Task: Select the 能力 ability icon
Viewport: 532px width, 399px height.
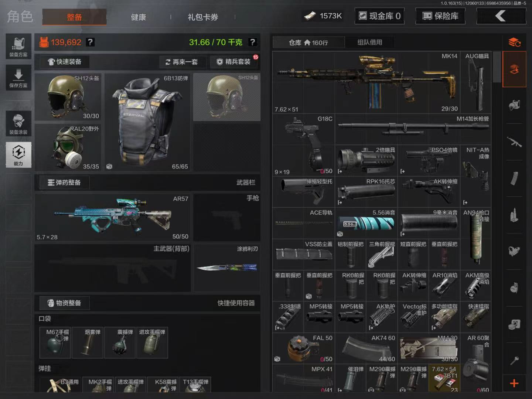Action: (18, 154)
